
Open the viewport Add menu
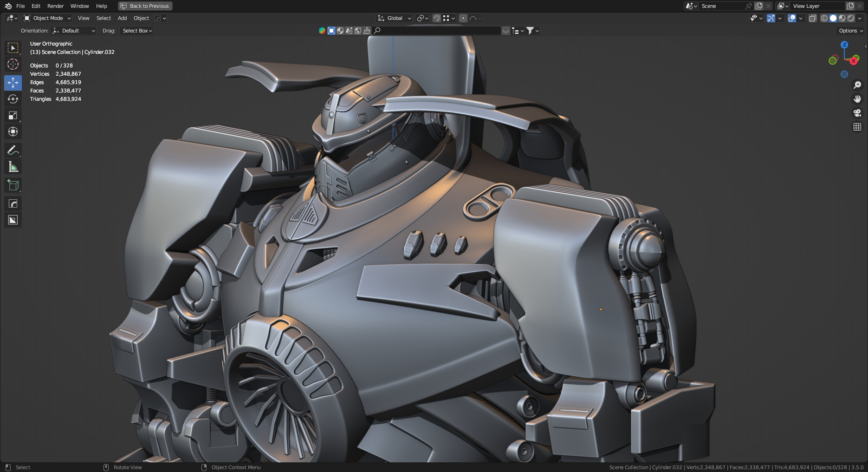tap(122, 18)
